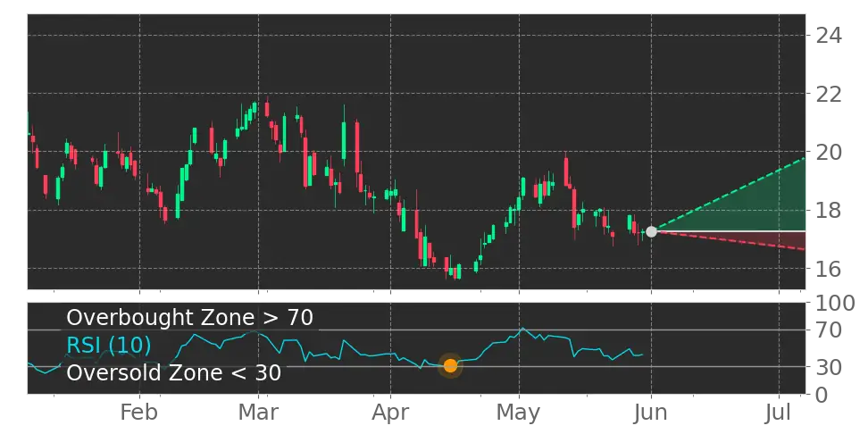Click the green dashed upper projection line

pyautogui.click(x=729, y=195)
